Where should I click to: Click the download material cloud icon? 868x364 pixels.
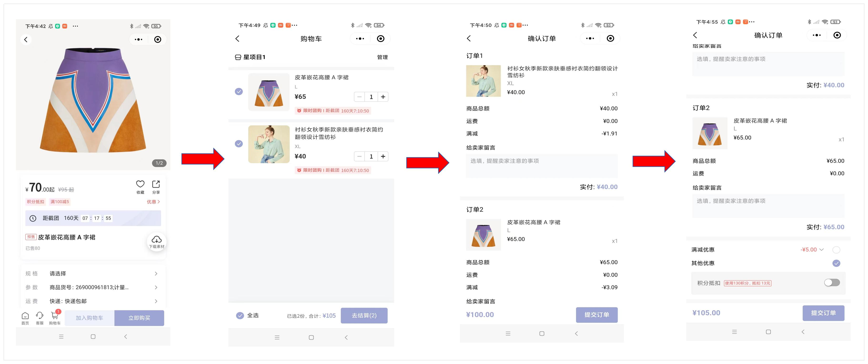click(156, 240)
